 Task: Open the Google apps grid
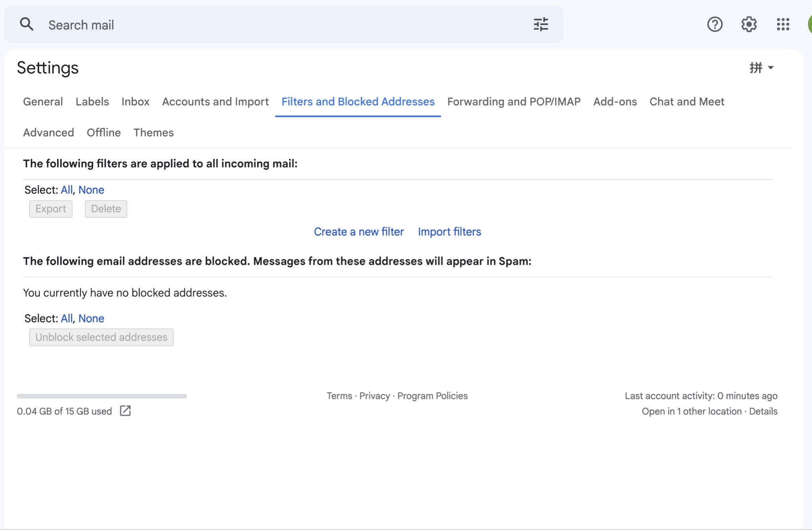(x=783, y=25)
